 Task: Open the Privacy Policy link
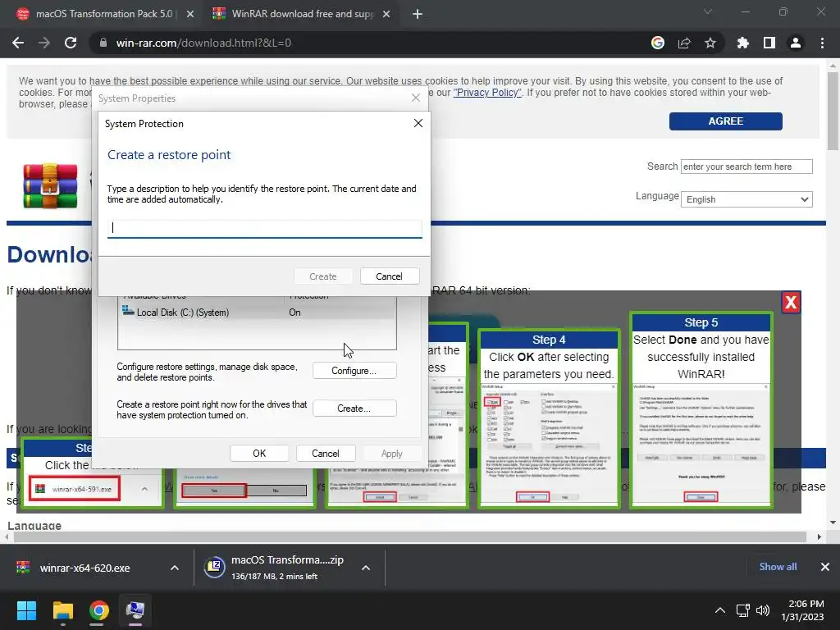click(487, 93)
